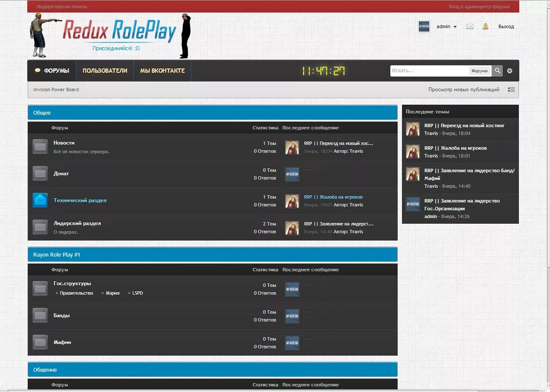Viewport: 550px width, 392px height.
Task: Open the Форумы navigation tab
Action: pyautogui.click(x=52, y=71)
